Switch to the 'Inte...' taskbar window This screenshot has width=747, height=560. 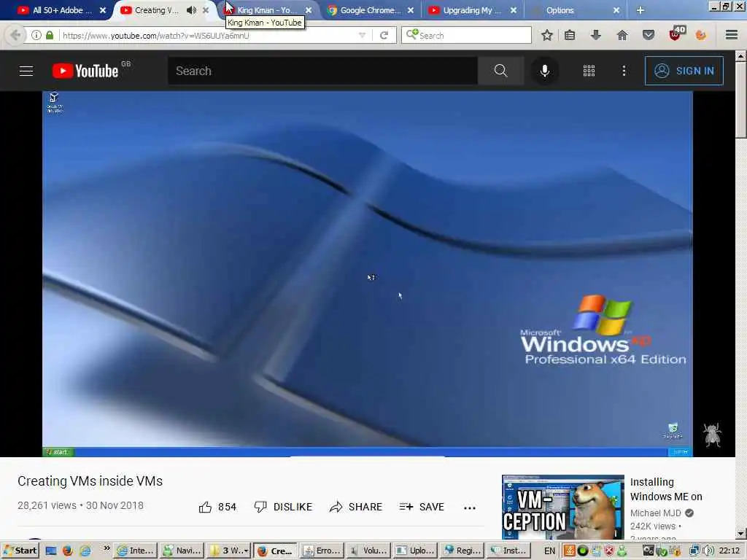click(135, 551)
